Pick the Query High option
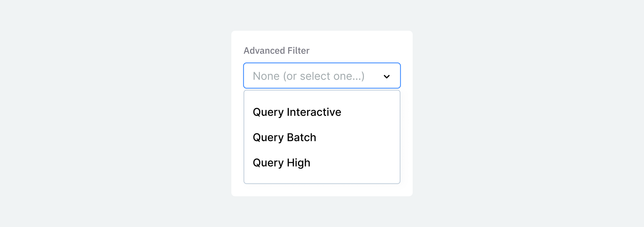The height and width of the screenshot is (227, 644). (x=322, y=163)
